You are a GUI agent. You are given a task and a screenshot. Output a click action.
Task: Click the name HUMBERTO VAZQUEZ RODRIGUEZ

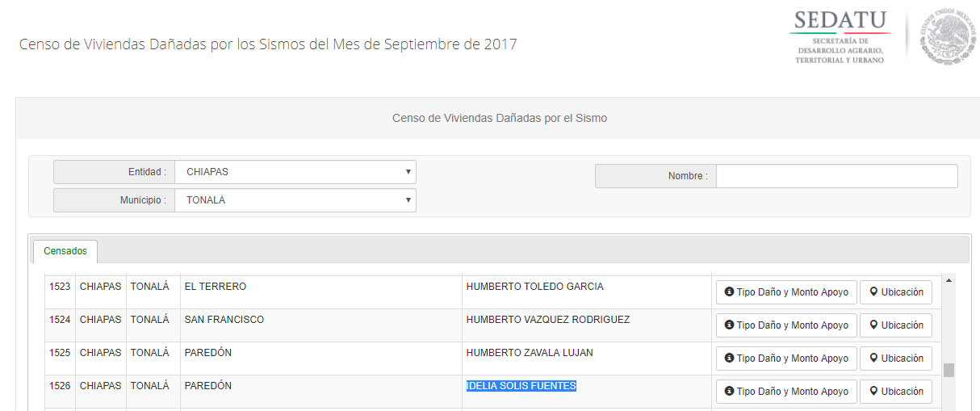coord(548,320)
